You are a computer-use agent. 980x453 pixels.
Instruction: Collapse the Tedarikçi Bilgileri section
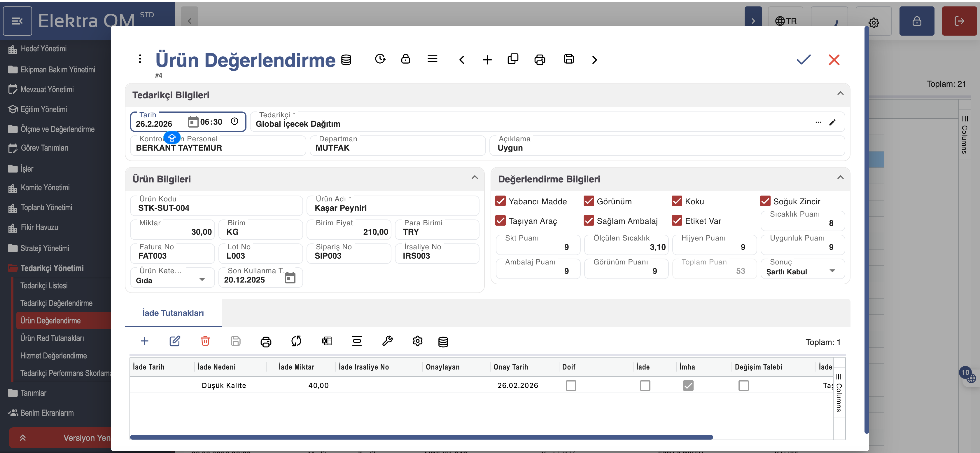point(840,94)
